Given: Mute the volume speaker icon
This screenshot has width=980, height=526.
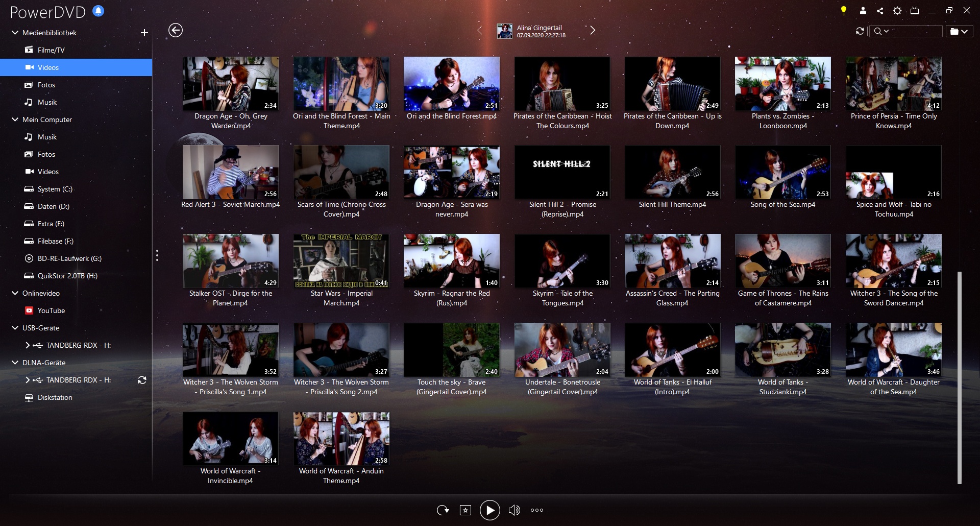Looking at the screenshot, I should (x=514, y=510).
